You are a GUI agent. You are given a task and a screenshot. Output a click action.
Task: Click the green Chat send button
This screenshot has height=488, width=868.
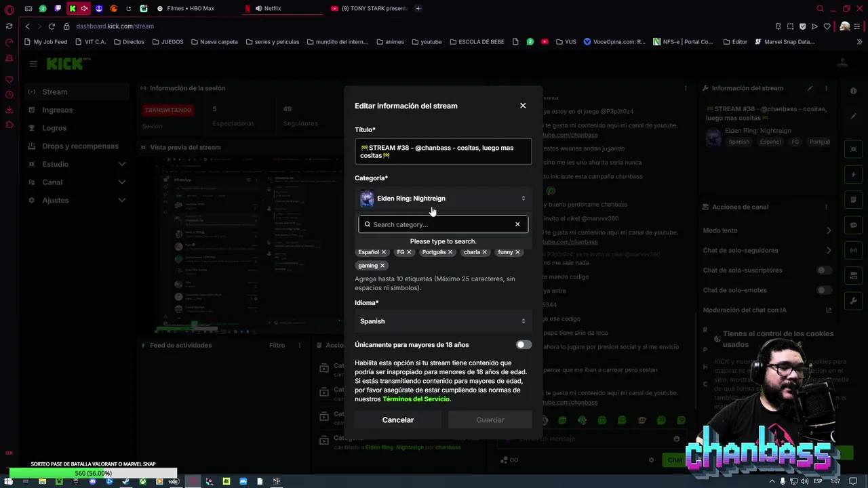point(675,460)
